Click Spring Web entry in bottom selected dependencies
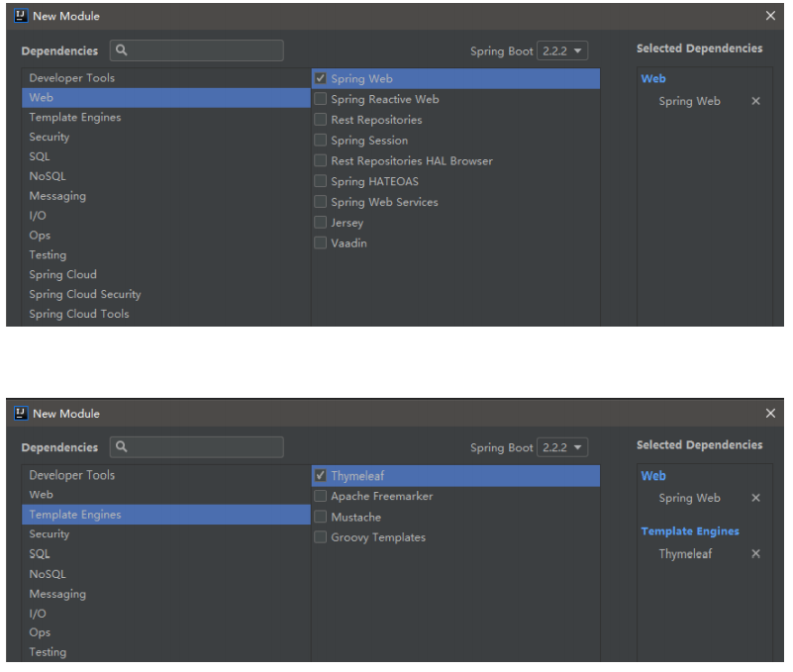The width and height of the screenshot is (793, 672). pyautogui.click(x=689, y=498)
